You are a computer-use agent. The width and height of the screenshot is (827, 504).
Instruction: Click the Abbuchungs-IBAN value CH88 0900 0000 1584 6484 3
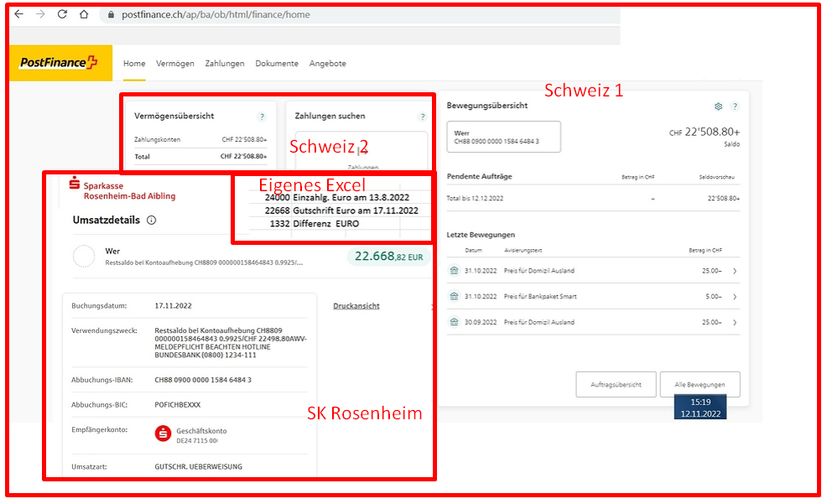coord(203,380)
